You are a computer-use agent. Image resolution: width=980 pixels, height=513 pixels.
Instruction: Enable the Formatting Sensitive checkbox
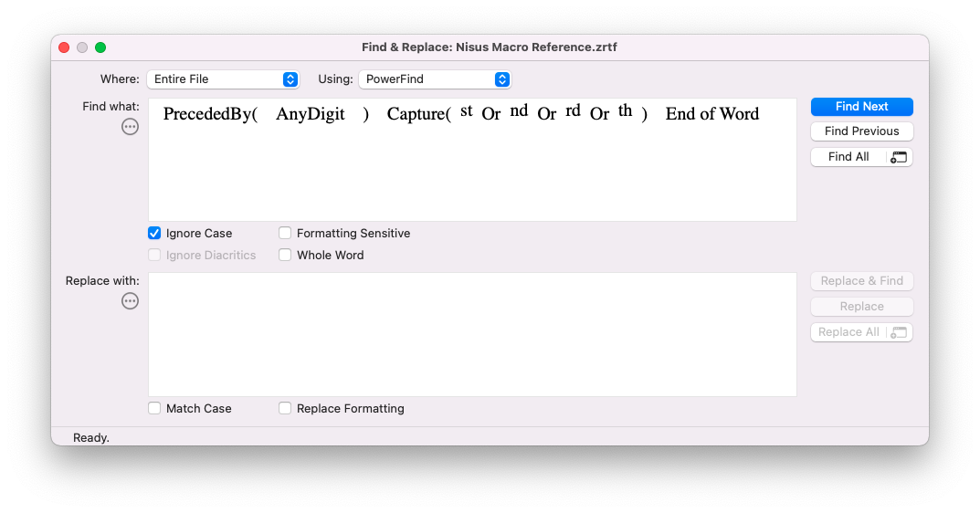coord(285,234)
